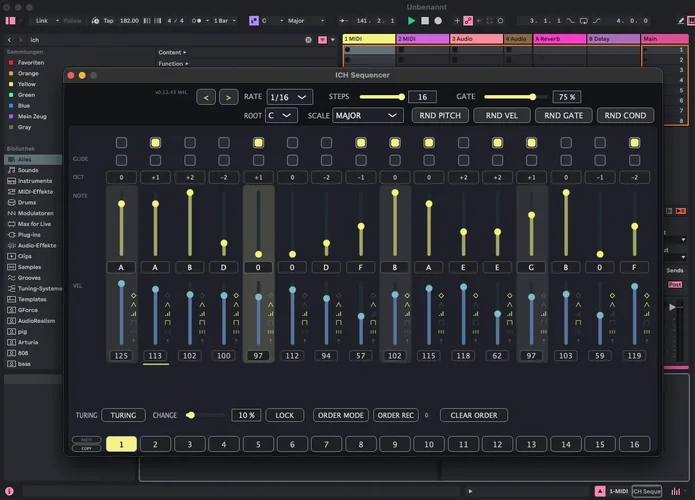Click the RND GATE button
The image size is (695, 500).
tap(563, 116)
